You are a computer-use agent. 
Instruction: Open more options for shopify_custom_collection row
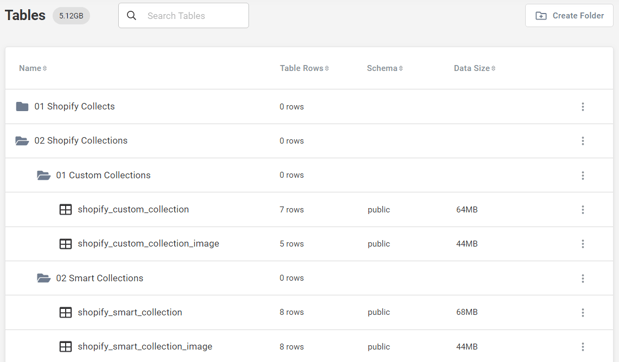[x=583, y=210]
